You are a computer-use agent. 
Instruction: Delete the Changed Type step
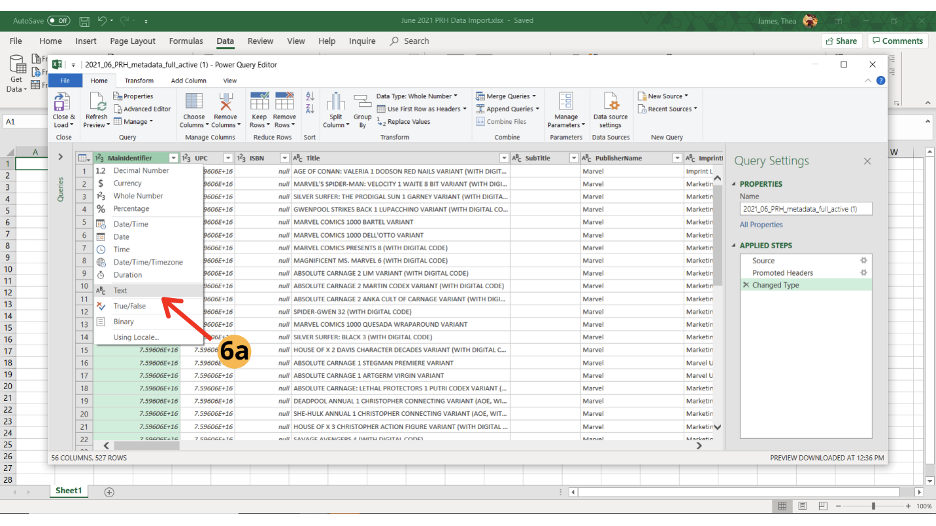(746, 285)
